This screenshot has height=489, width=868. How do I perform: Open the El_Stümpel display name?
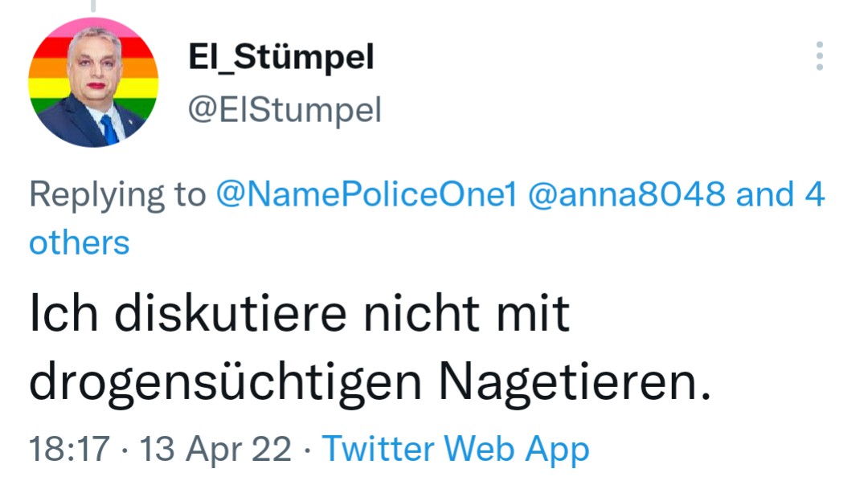coord(281,57)
